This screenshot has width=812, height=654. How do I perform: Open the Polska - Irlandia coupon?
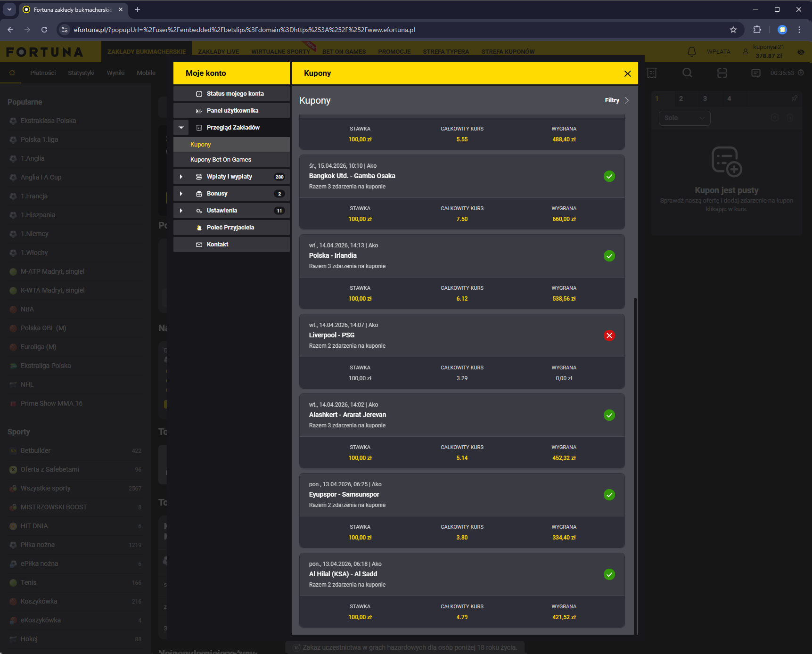[462, 272]
